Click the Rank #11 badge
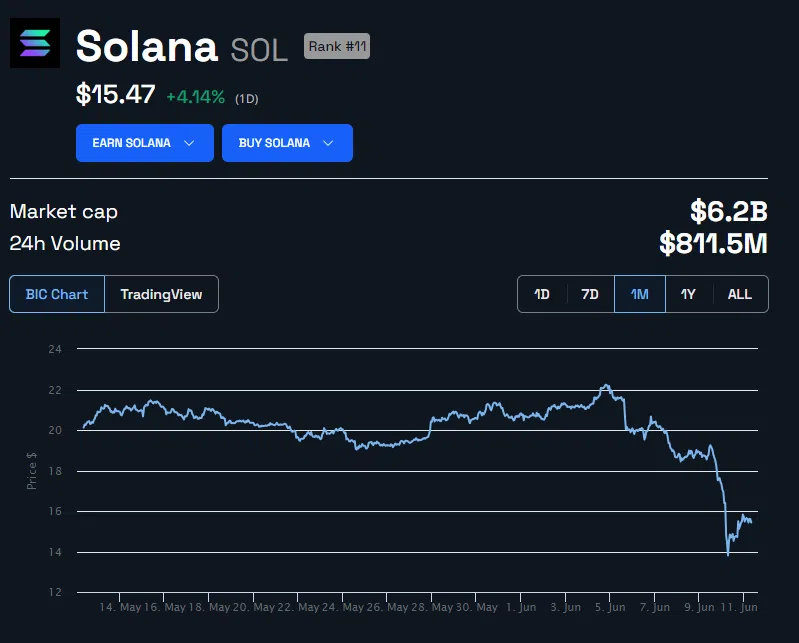The width and height of the screenshot is (799, 643). (x=337, y=46)
